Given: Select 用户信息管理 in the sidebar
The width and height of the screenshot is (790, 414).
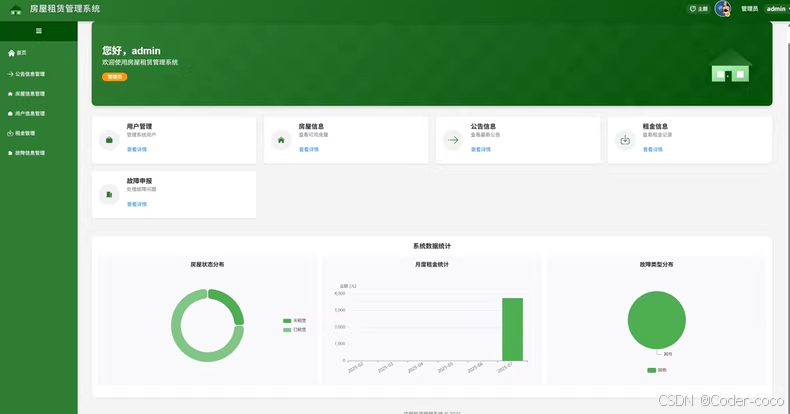Looking at the screenshot, I should pyautogui.click(x=39, y=114).
